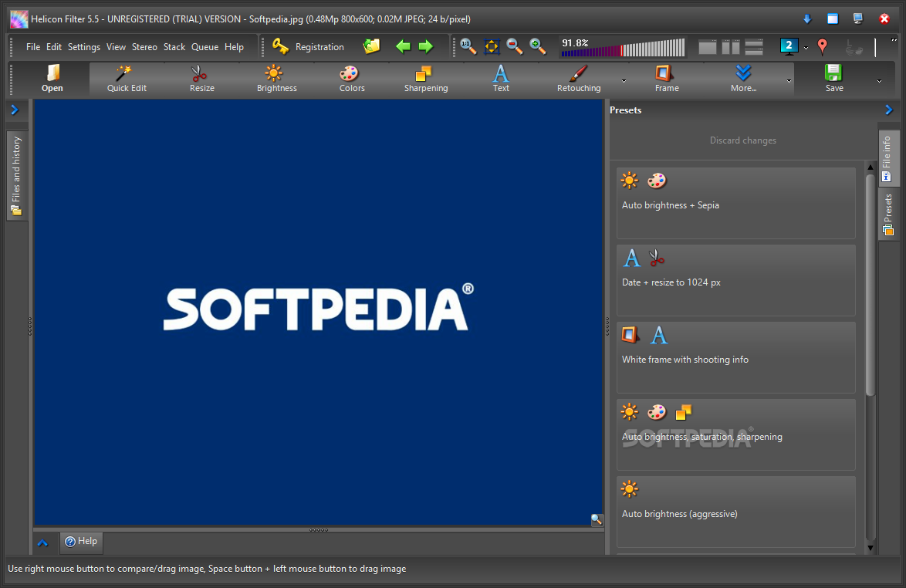Screen dimensions: 906x588
Task: Set zoom to 1:1 actual size
Action: 468,46
